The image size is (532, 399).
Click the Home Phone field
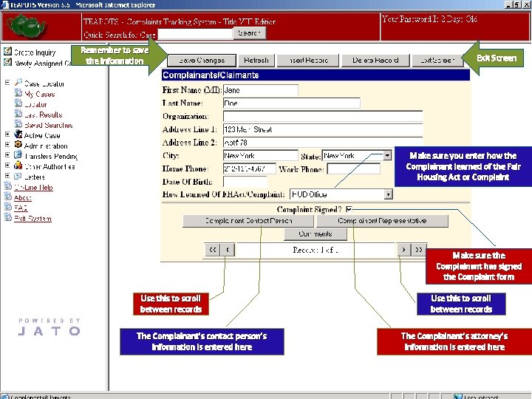(x=250, y=168)
